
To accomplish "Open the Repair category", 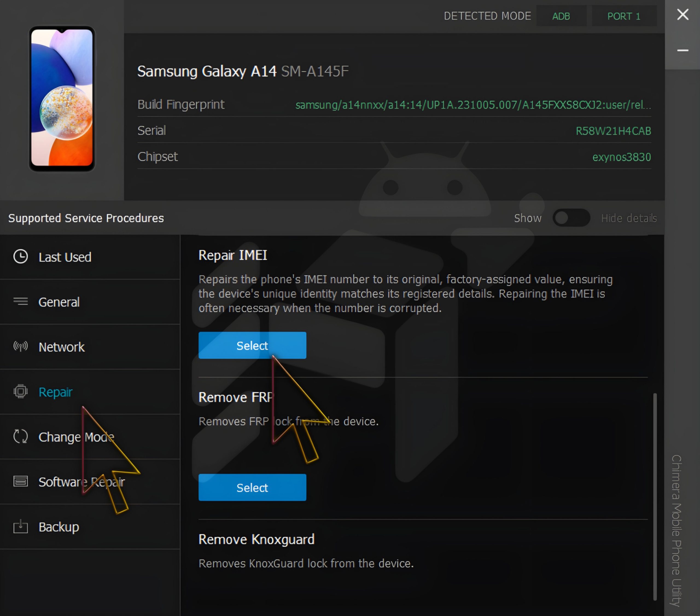I will [x=90, y=392].
